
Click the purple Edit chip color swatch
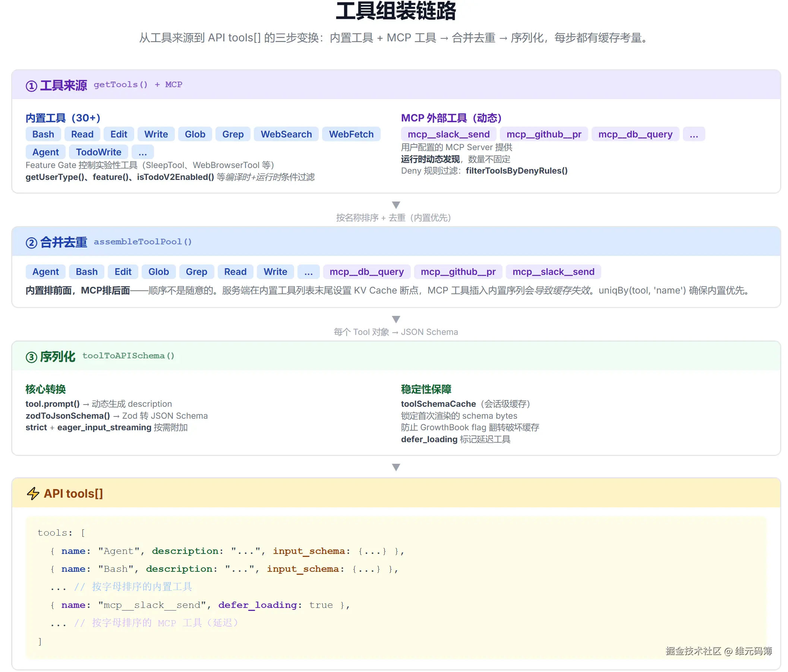[x=118, y=134]
